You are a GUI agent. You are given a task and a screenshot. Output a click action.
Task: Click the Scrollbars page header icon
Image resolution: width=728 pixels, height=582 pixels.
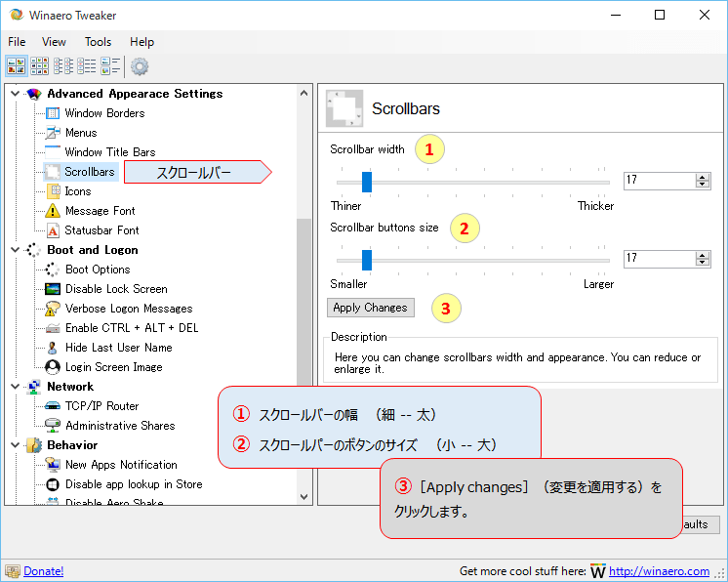point(344,108)
